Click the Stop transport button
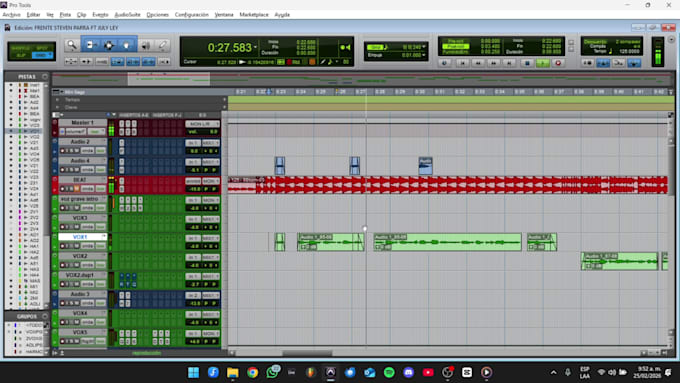Image resolution: width=680 pixels, height=383 pixels. (527, 63)
